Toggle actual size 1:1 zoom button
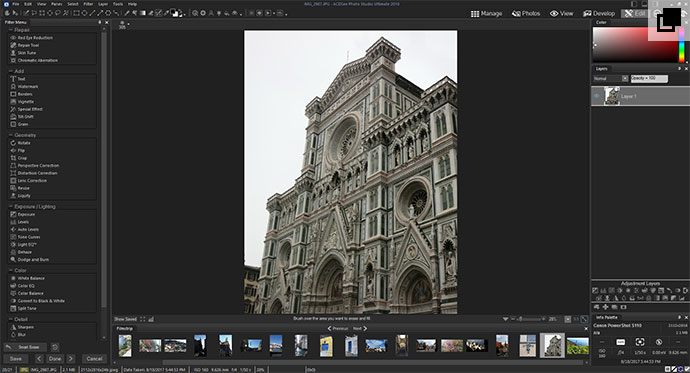The height and width of the screenshot is (373, 690). [x=576, y=319]
